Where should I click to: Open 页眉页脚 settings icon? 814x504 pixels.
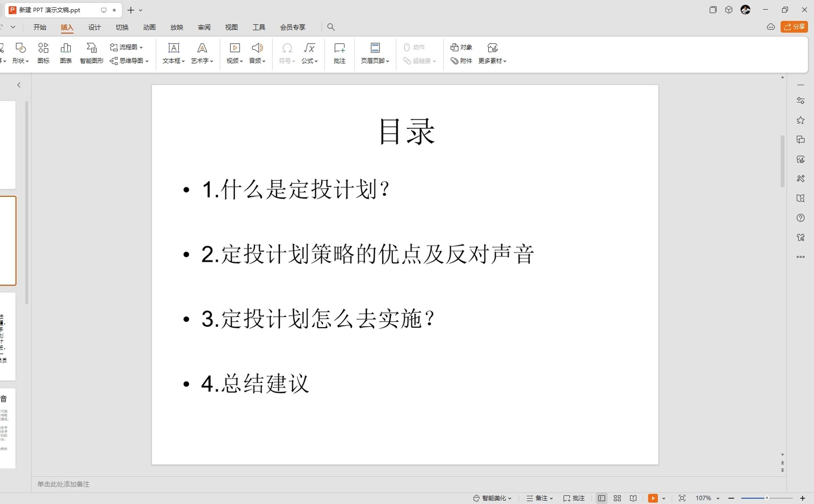click(375, 48)
